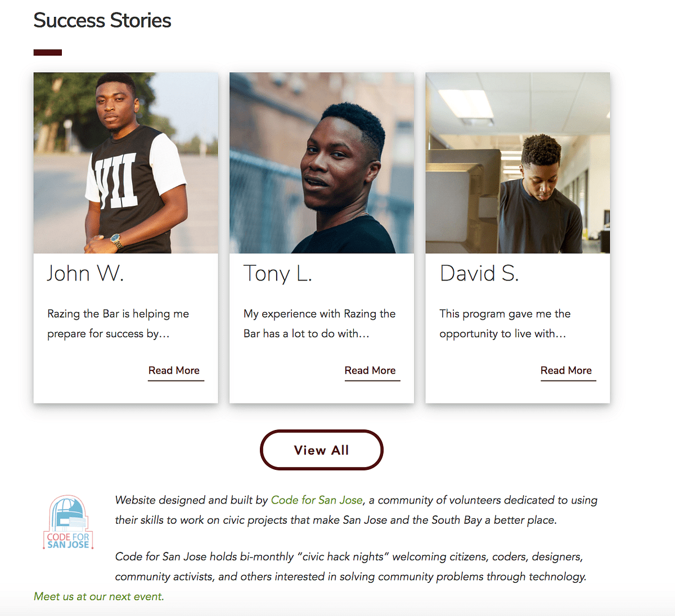Open Tony L.'s portrait photo
The width and height of the screenshot is (675, 616).
321,162
